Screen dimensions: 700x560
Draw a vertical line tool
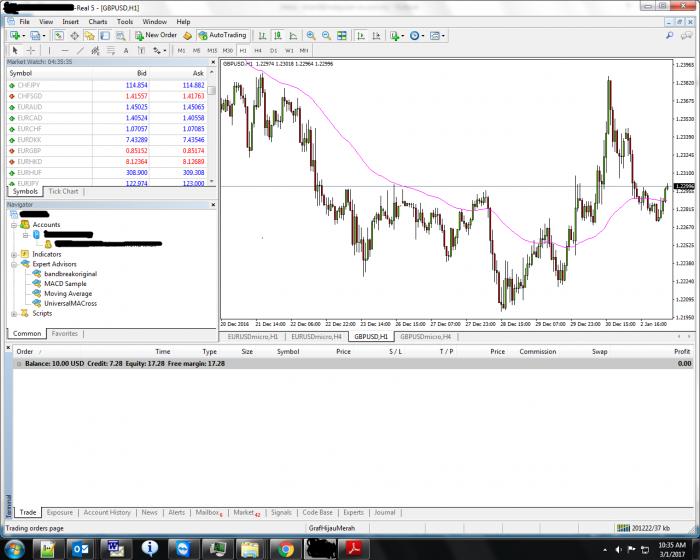[49, 50]
